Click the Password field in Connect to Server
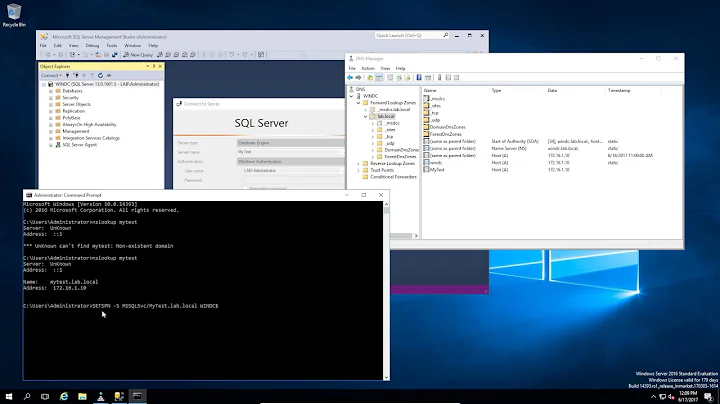The width and height of the screenshot is (720, 404). pyautogui.click(x=293, y=180)
